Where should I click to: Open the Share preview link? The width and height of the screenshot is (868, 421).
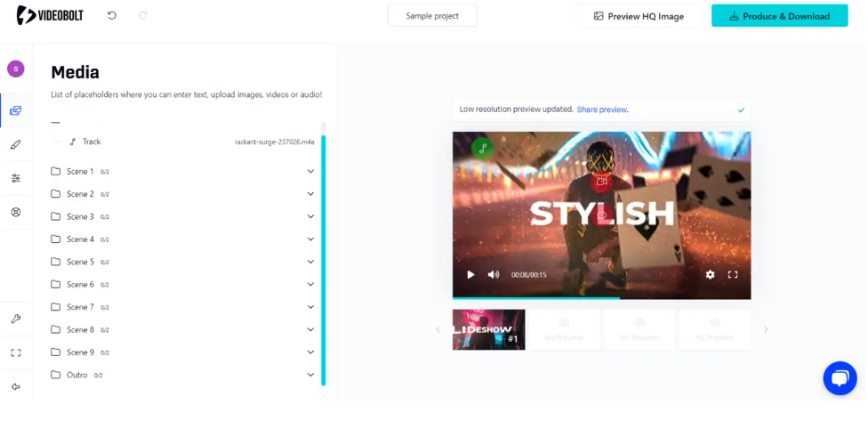tap(602, 109)
